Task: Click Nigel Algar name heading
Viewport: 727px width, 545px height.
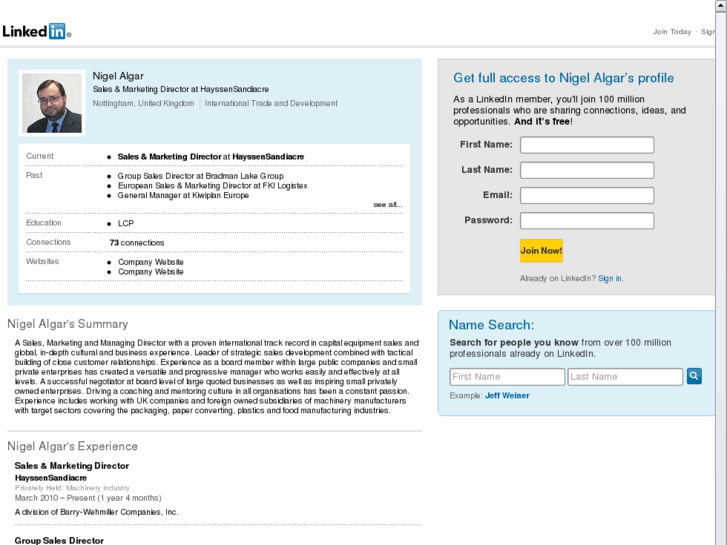Action: point(118,76)
